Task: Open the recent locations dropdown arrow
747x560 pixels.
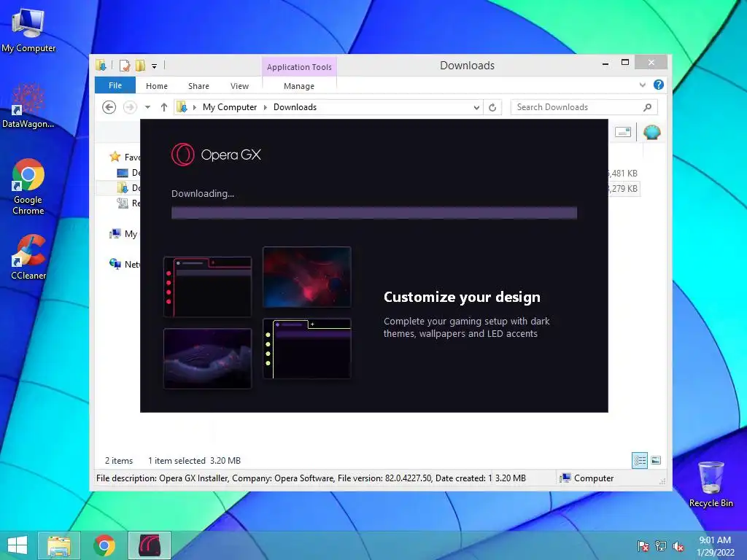Action: click(x=147, y=107)
